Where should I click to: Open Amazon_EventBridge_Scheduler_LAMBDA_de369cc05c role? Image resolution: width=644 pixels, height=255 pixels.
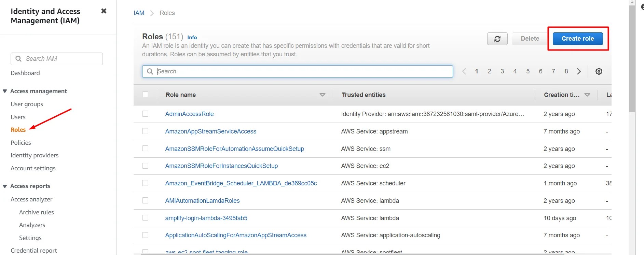point(241,183)
